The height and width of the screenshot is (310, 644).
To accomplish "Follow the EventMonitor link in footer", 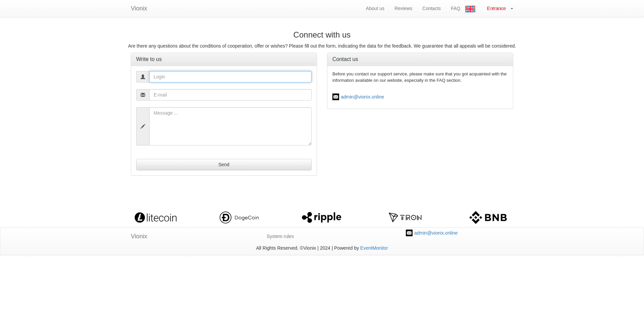I will [374, 248].
